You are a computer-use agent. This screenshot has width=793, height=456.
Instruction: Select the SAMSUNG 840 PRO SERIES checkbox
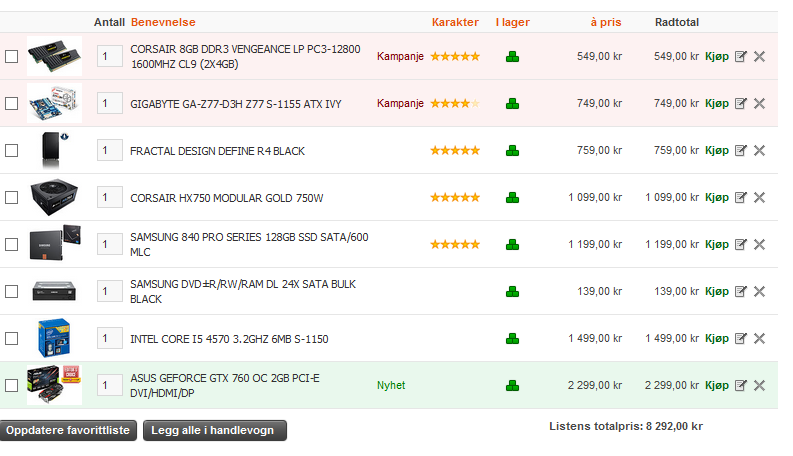click(x=12, y=244)
